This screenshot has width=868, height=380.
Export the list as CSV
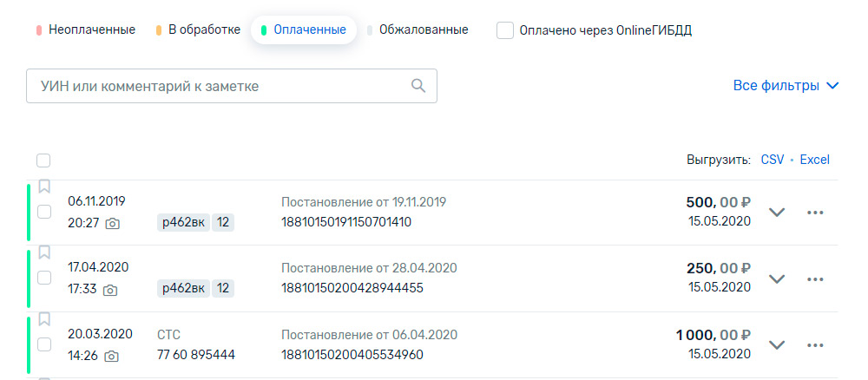point(773,160)
